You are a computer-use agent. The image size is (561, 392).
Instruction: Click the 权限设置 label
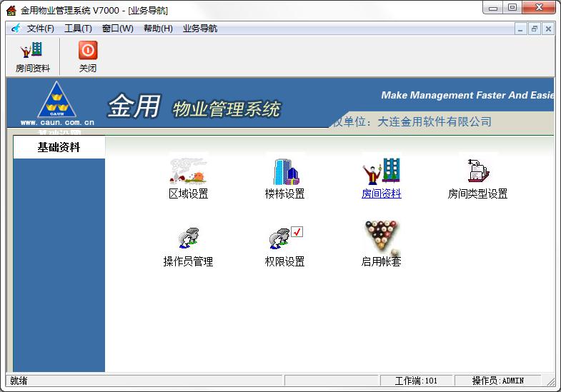click(285, 261)
